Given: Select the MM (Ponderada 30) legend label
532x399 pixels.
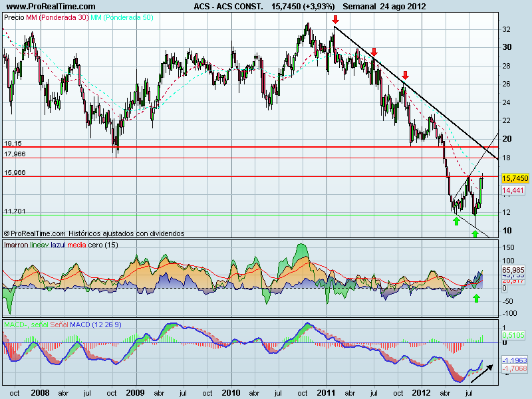Looking at the screenshot, I should click(57, 17).
